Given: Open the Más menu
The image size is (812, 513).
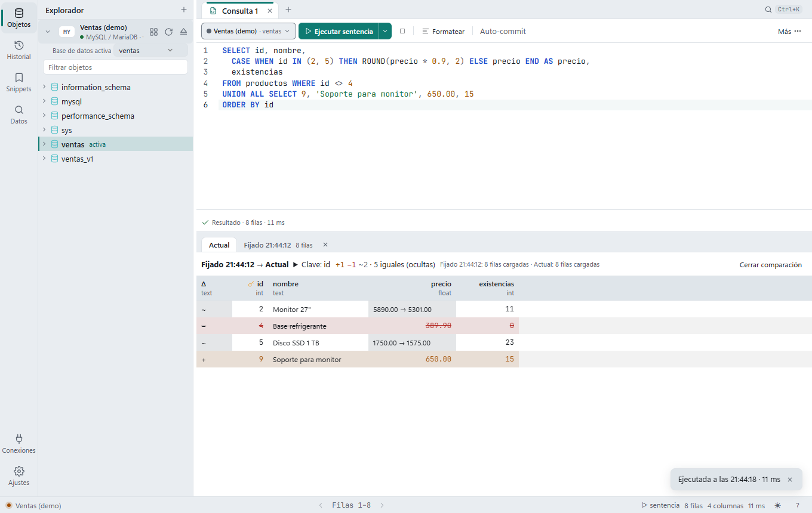Looking at the screenshot, I should 789,31.
